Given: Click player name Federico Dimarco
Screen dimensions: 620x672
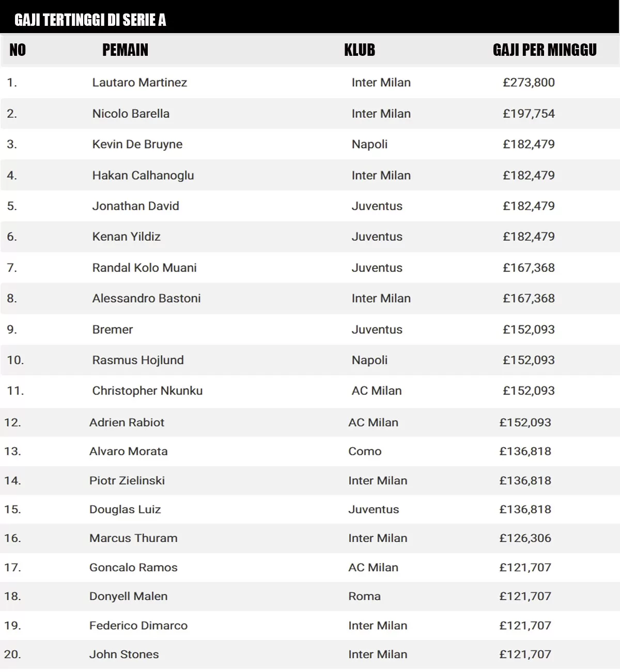Looking at the screenshot, I should pyautogui.click(x=138, y=625).
